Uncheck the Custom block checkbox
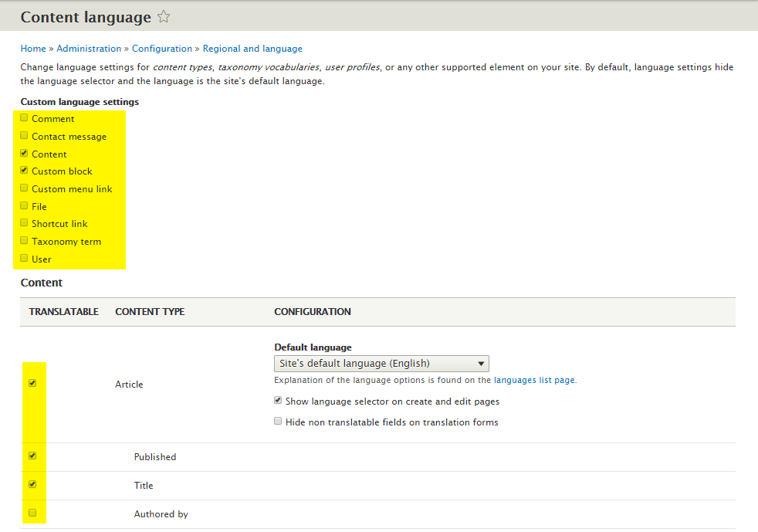Image resolution: width=758 pixels, height=532 pixels. tap(25, 171)
